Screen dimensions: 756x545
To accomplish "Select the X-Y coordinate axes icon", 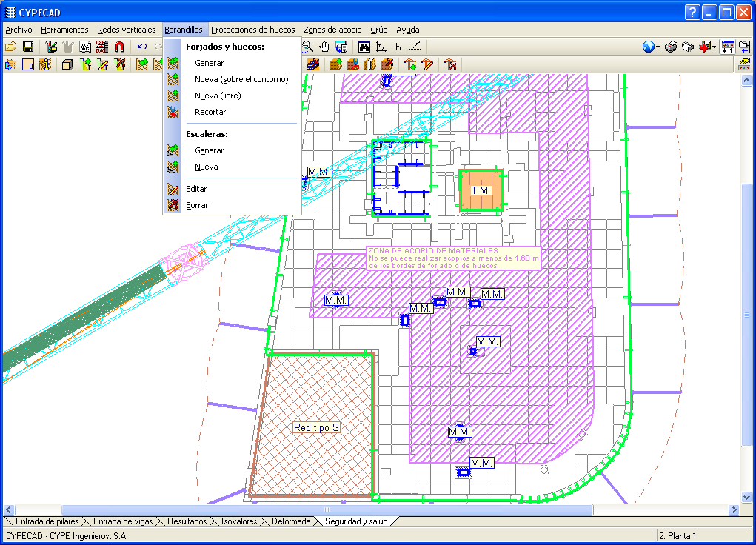I will tap(381, 47).
